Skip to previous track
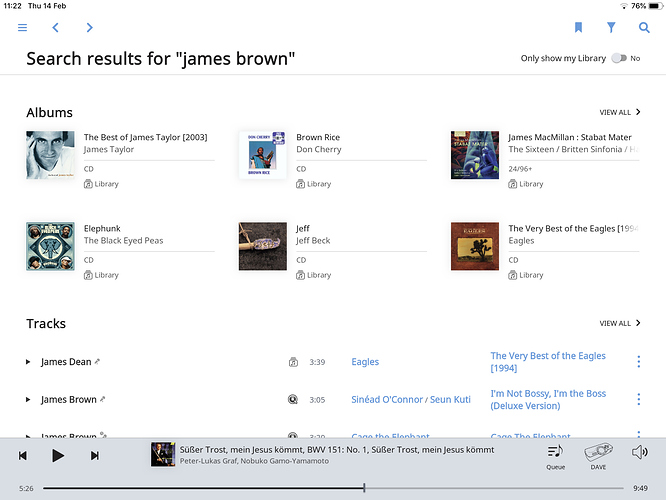This screenshot has height=500, width=666. [x=23, y=456]
